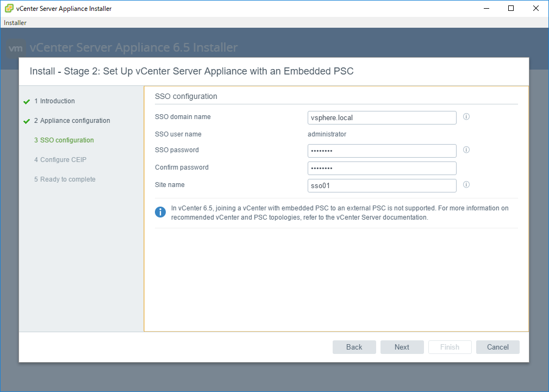Viewport: 549px width, 392px height.
Task: Click the Next button
Action: pos(402,347)
